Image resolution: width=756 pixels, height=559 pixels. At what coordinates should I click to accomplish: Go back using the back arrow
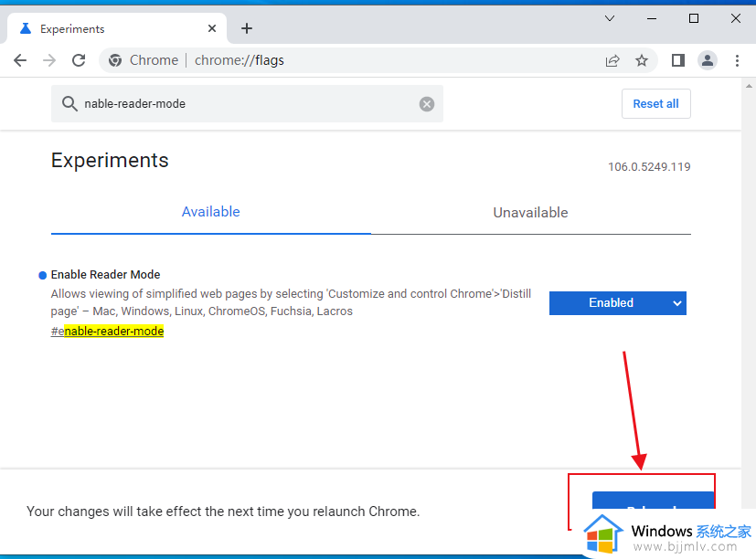20,60
